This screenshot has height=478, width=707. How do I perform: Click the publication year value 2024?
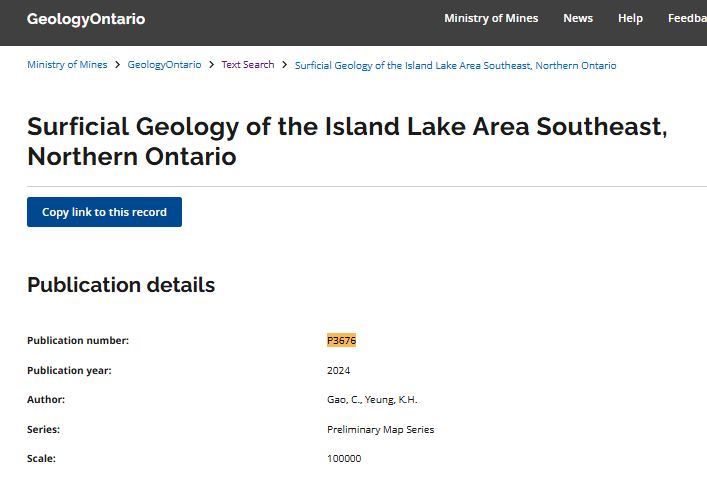(x=339, y=370)
